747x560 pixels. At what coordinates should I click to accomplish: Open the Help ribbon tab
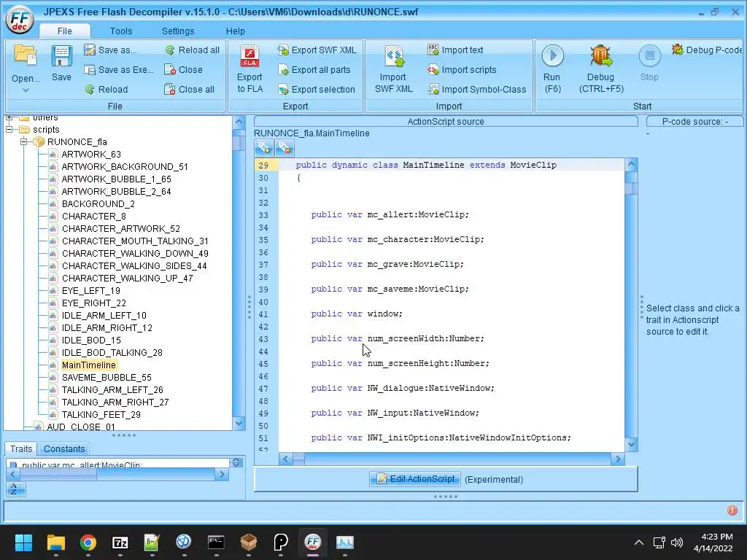coord(236,31)
